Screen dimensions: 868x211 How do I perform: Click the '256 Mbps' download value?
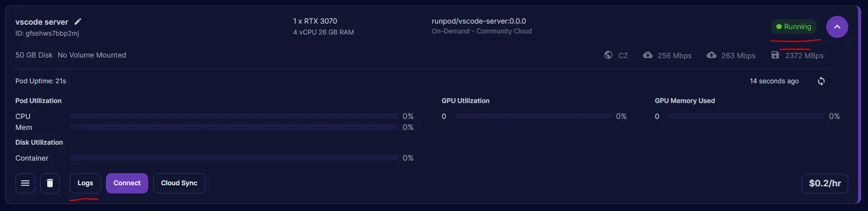tap(675, 55)
